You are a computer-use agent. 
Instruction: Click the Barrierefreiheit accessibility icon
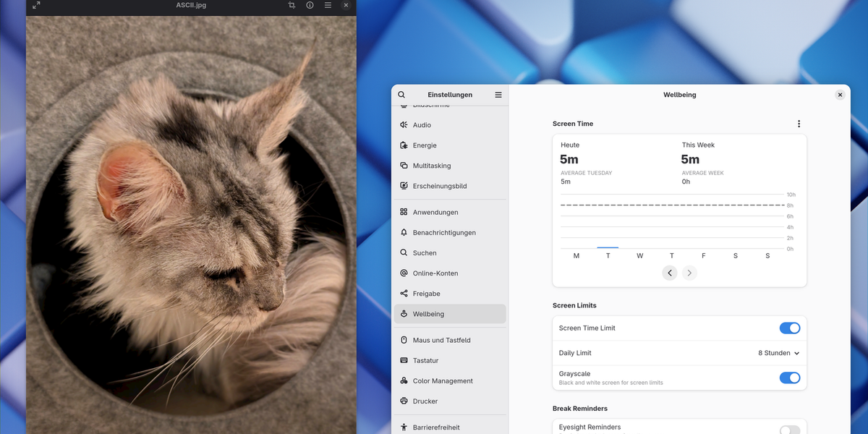click(x=404, y=427)
